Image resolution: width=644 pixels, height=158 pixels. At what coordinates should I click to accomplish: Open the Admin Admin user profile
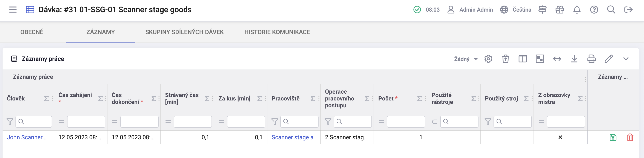point(470,10)
